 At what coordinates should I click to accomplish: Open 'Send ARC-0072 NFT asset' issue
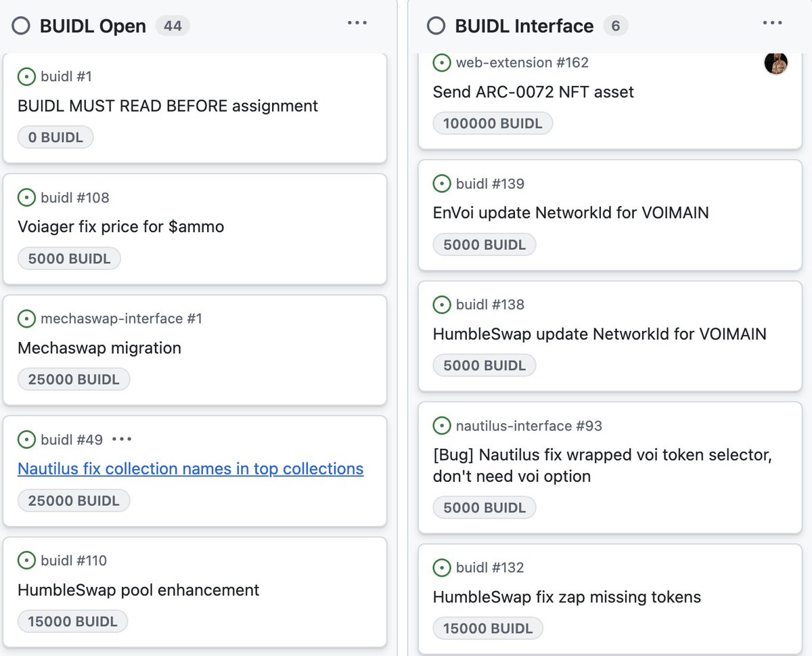(x=533, y=92)
